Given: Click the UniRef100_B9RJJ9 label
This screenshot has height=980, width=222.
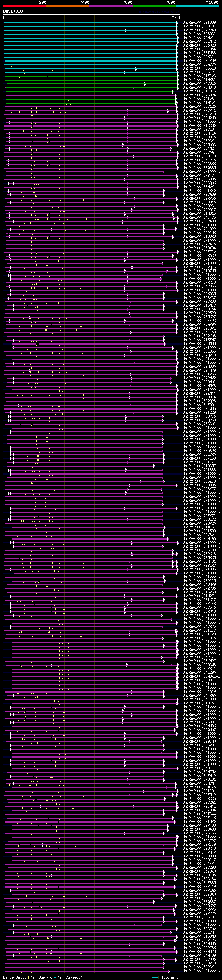Looking at the screenshot, I should tap(199, 844).
